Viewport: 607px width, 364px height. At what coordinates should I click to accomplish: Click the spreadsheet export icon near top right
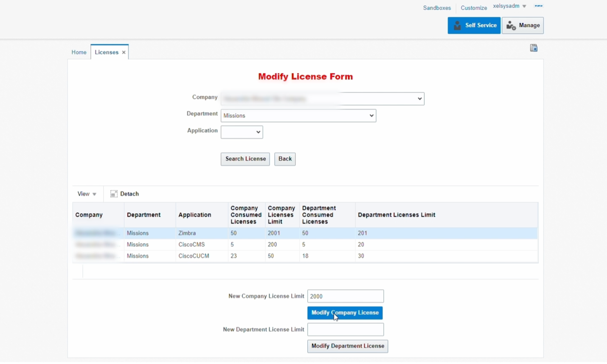(534, 48)
